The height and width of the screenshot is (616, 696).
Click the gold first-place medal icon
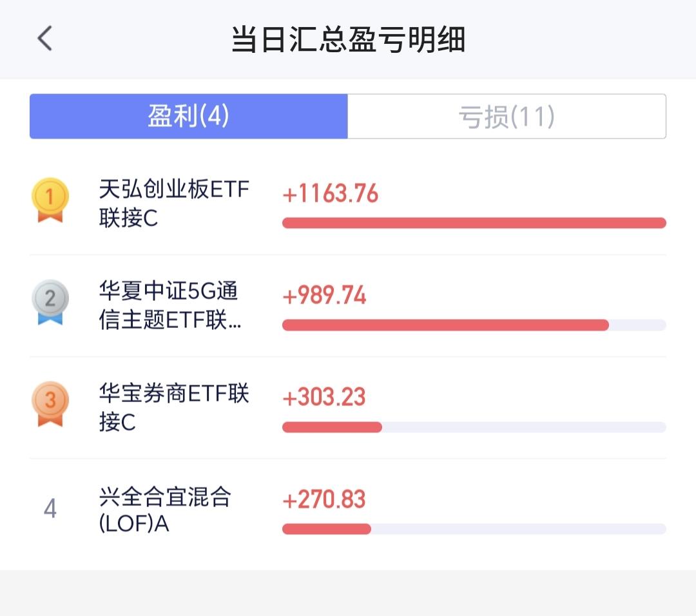tap(50, 200)
